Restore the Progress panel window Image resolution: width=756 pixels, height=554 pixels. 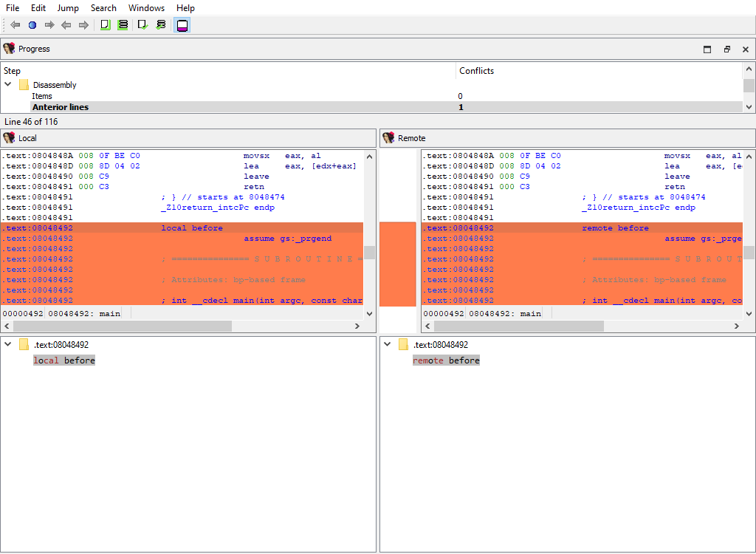pyautogui.click(x=726, y=49)
